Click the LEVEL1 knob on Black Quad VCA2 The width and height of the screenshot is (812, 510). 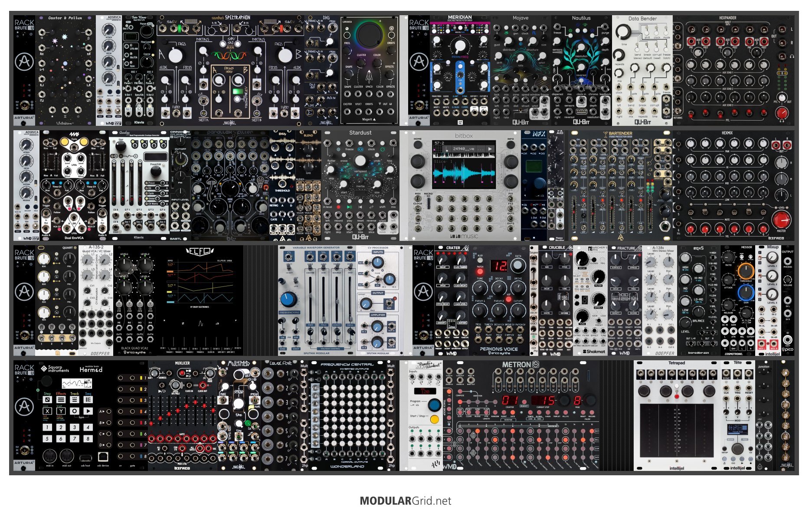(x=124, y=265)
